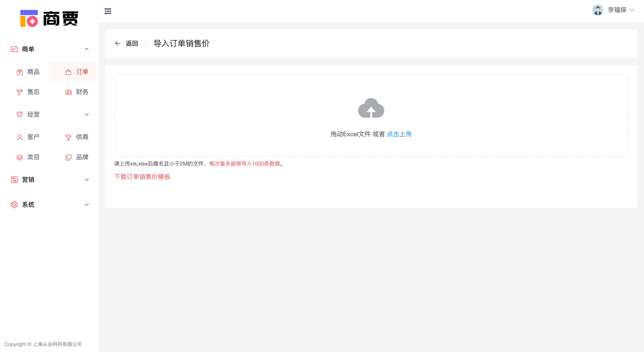Click the 返回 back arrow

point(118,43)
